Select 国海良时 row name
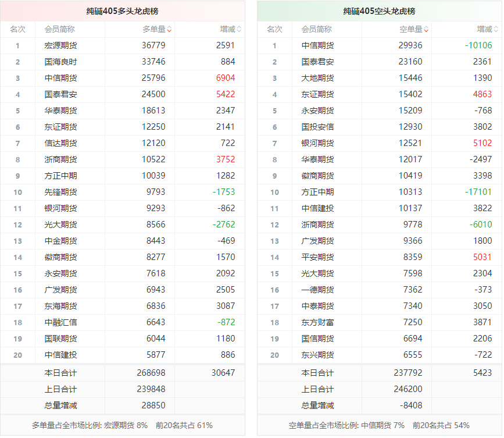The height and width of the screenshot is (438, 504). point(61,62)
